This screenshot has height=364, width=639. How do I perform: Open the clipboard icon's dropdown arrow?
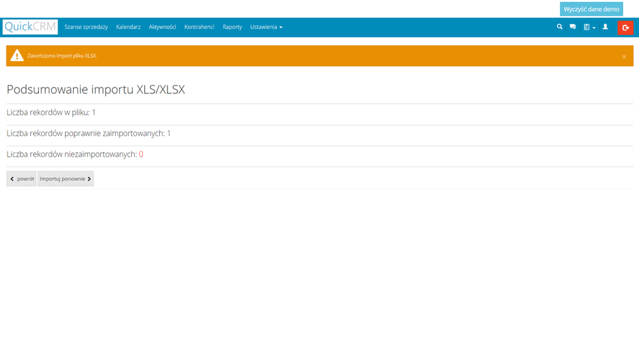pos(594,27)
